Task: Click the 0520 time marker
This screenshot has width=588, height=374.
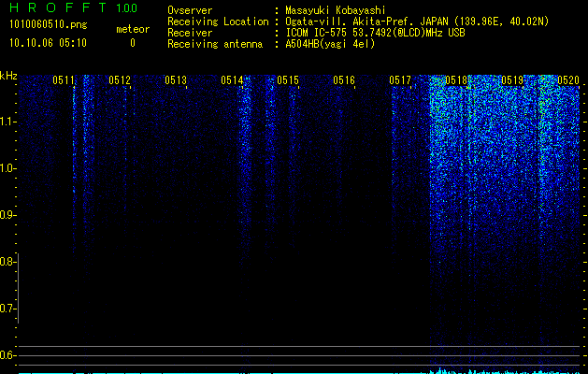Action: click(568, 80)
